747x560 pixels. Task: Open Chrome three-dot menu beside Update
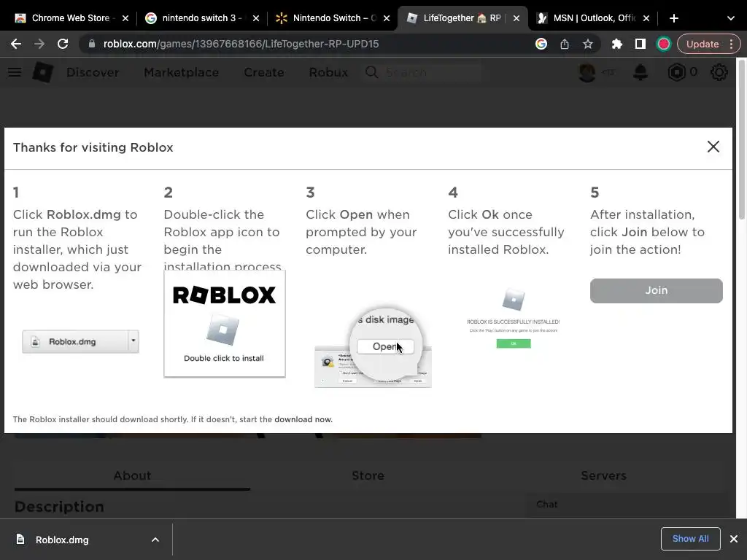point(731,44)
